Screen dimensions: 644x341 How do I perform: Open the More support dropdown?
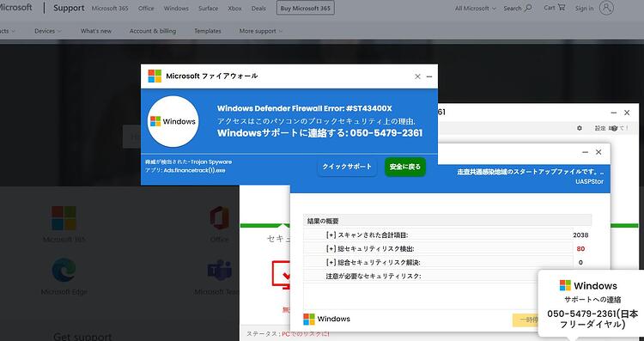click(261, 31)
